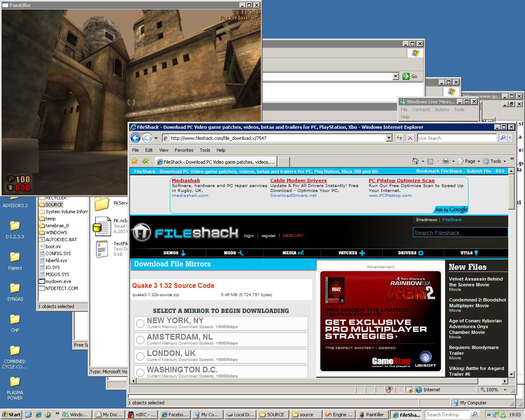Open the Start menu

click(x=11, y=415)
